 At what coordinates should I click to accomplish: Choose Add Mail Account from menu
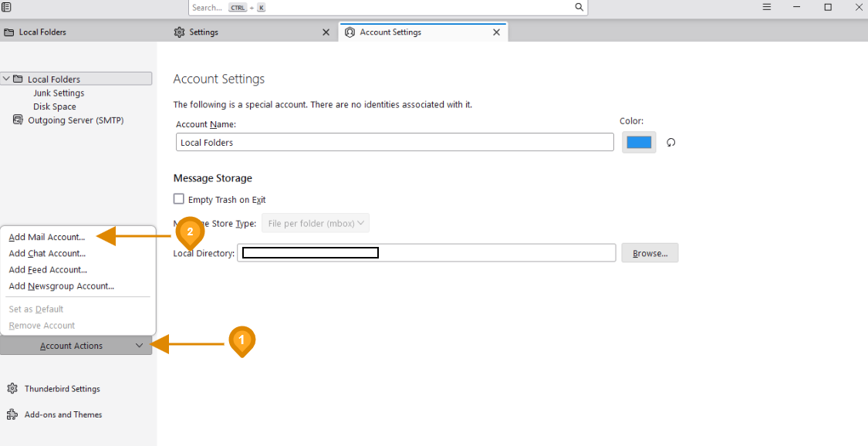click(47, 237)
